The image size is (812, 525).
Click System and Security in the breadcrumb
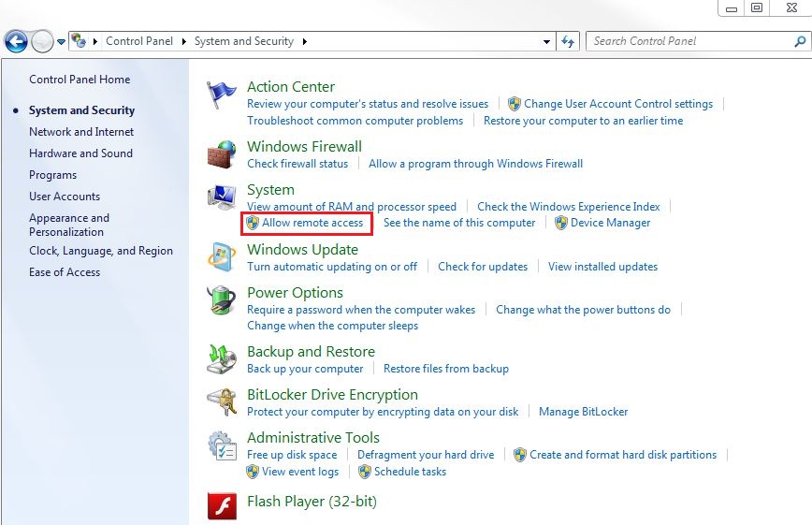tap(244, 41)
